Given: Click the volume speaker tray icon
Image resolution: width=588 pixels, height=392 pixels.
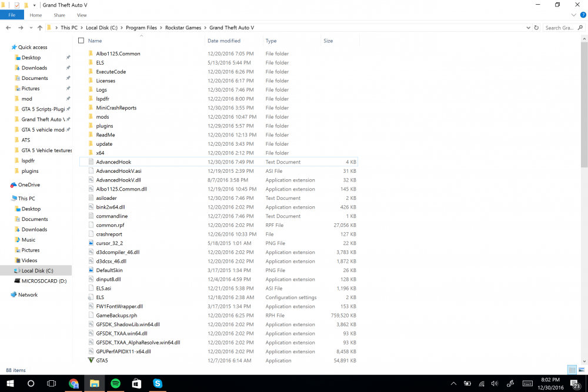Looking at the screenshot, I should coord(495,383).
